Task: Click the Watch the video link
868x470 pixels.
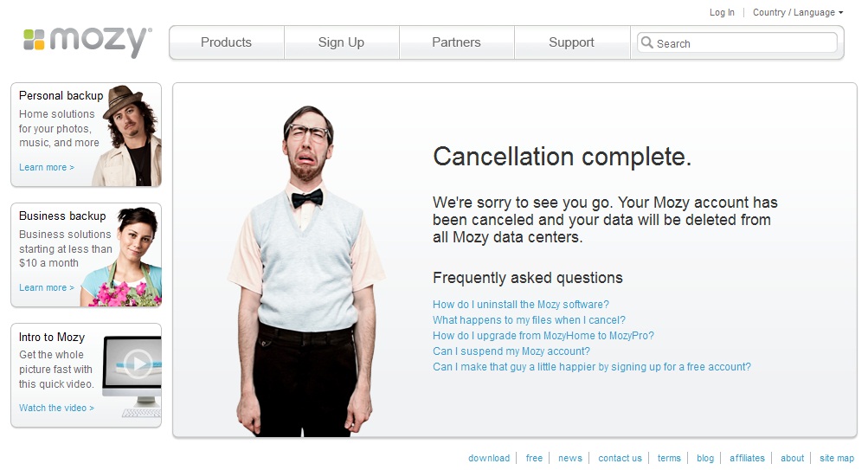Action: pos(56,408)
